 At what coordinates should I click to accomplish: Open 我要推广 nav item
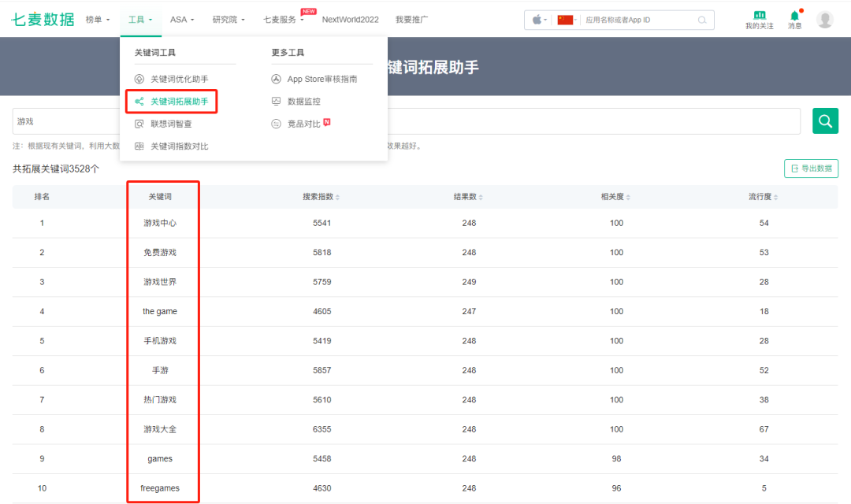pos(411,20)
